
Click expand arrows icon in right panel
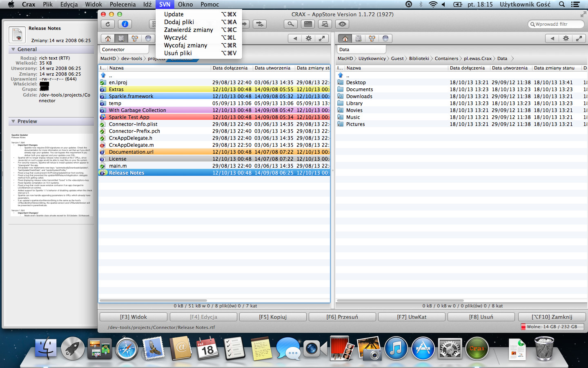pyautogui.click(x=579, y=38)
